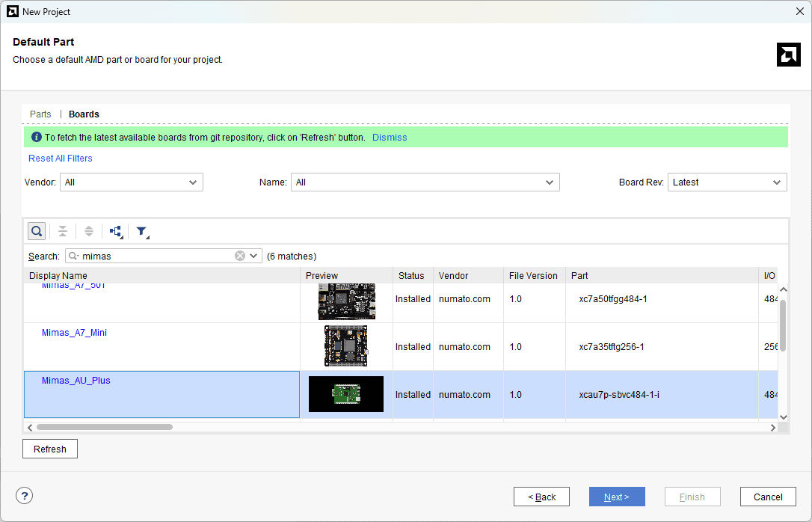The height and width of the screenshot is (522, 812).
Task: Click the help question mark icon
Action: [x=25, y=496]
